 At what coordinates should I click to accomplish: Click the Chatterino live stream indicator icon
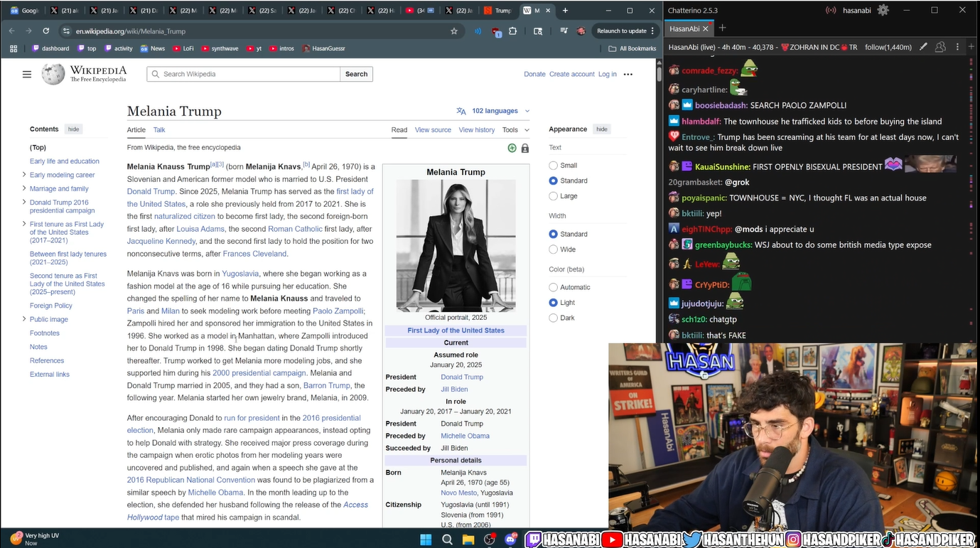831,10
